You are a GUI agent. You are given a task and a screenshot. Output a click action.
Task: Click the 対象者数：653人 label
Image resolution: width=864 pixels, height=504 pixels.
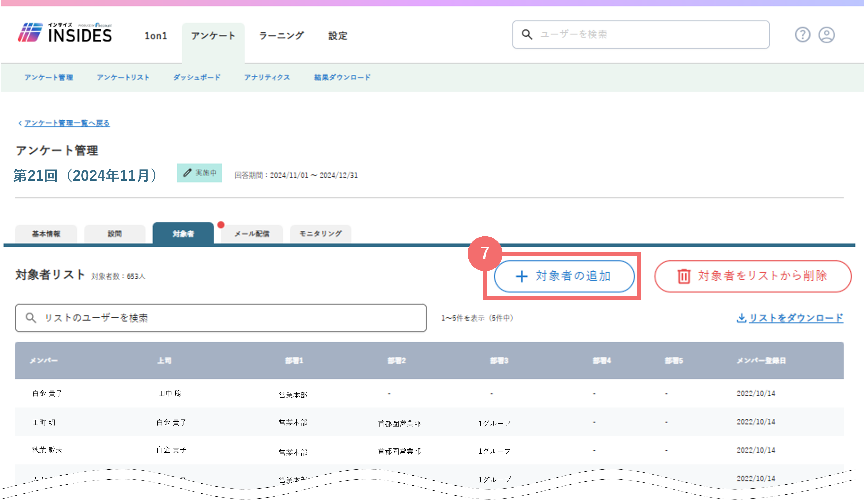click(118, 276)
